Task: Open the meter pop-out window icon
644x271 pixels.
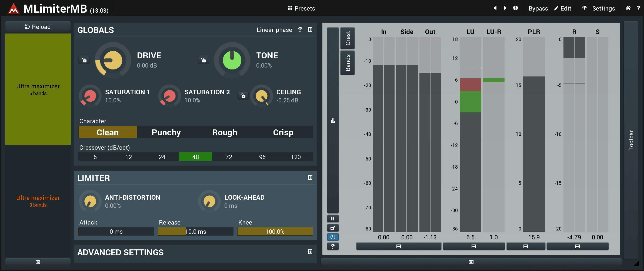Action: [x=333, y=228]
